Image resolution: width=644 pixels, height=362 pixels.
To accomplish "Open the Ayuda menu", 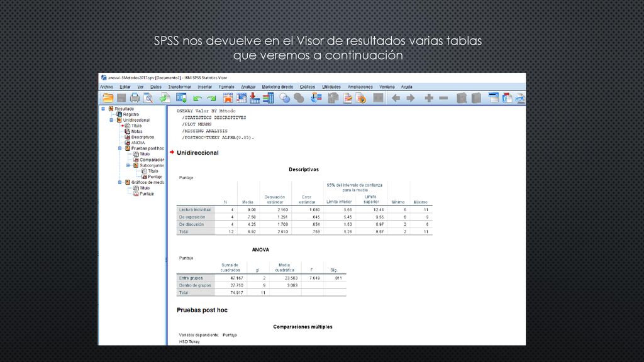I will point(407,87).
